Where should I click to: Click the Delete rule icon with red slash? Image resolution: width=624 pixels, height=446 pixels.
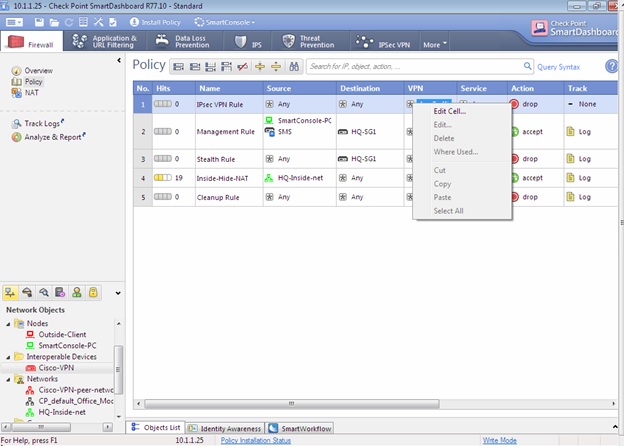(242, 66)
